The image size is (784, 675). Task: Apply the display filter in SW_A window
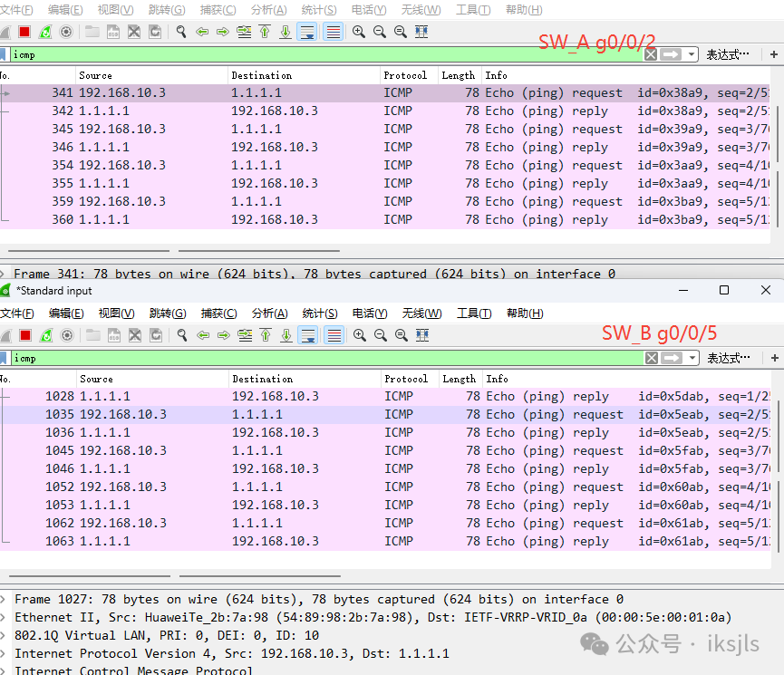[671, 54]
